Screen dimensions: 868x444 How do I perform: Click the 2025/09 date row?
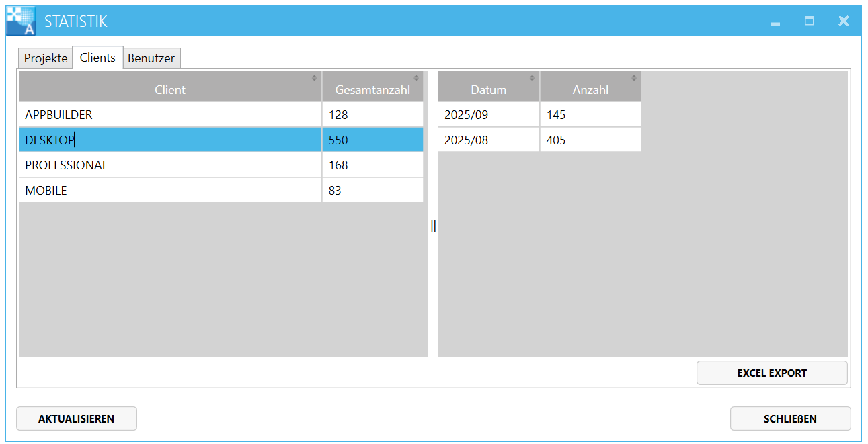coord(488,115)
